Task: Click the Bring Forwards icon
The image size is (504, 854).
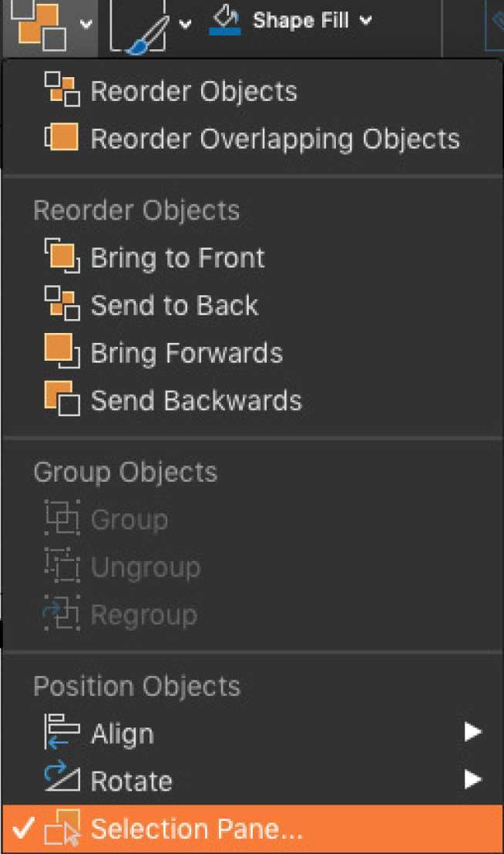Action: 62,353
